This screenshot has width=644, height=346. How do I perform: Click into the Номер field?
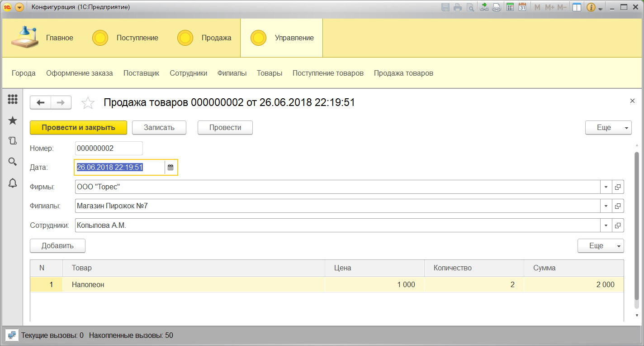109,148
